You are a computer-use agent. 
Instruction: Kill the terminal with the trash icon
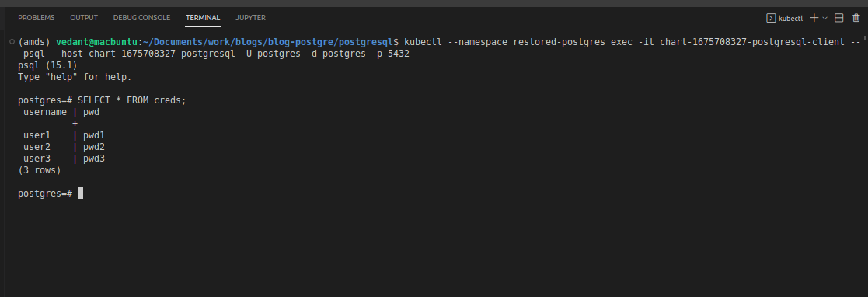pos(856,18)
